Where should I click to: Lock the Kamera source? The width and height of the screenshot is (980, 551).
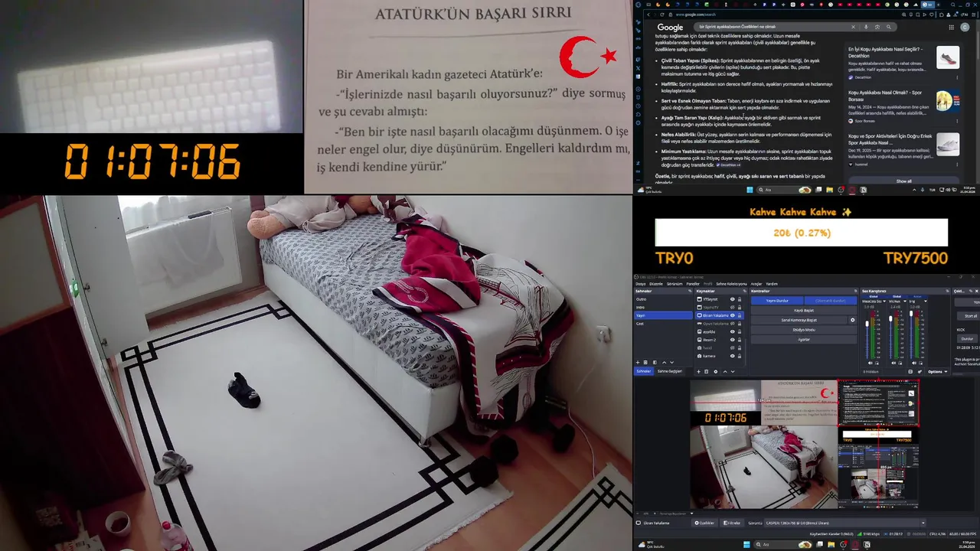click(740, 356)
